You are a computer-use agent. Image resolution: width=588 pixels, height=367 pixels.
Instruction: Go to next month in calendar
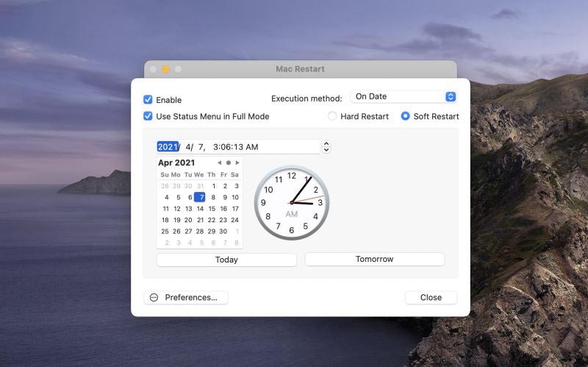pyautogui.click(x=237, y=163)
